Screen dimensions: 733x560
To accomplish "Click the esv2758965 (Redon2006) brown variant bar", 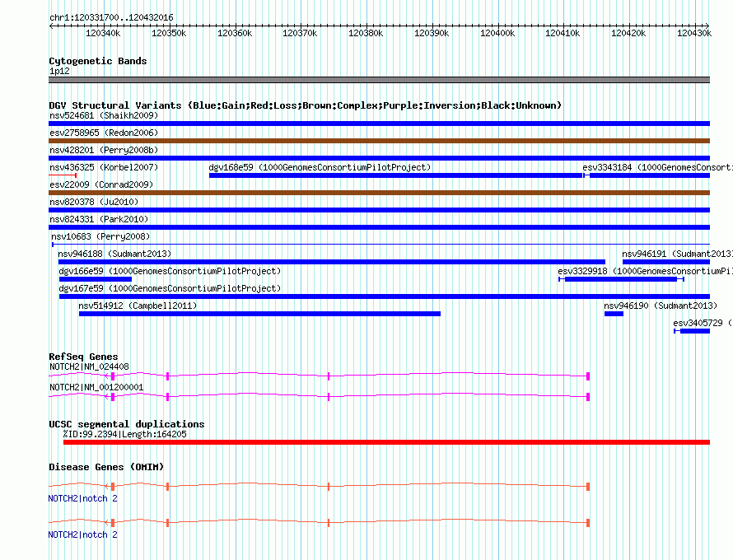I will pyautogui.click(x=379, y=141).
